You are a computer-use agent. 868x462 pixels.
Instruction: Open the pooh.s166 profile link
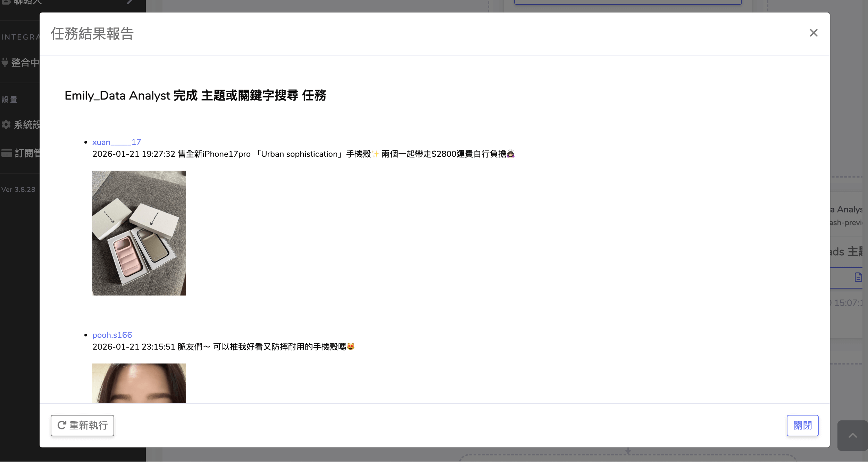coord(112,335)
